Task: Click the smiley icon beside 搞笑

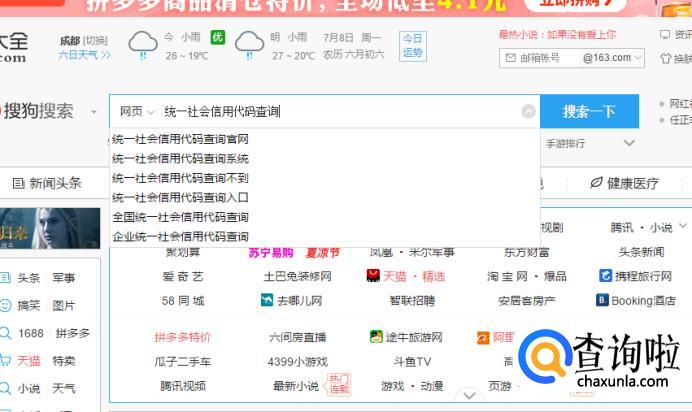Action: coord(5,305)
